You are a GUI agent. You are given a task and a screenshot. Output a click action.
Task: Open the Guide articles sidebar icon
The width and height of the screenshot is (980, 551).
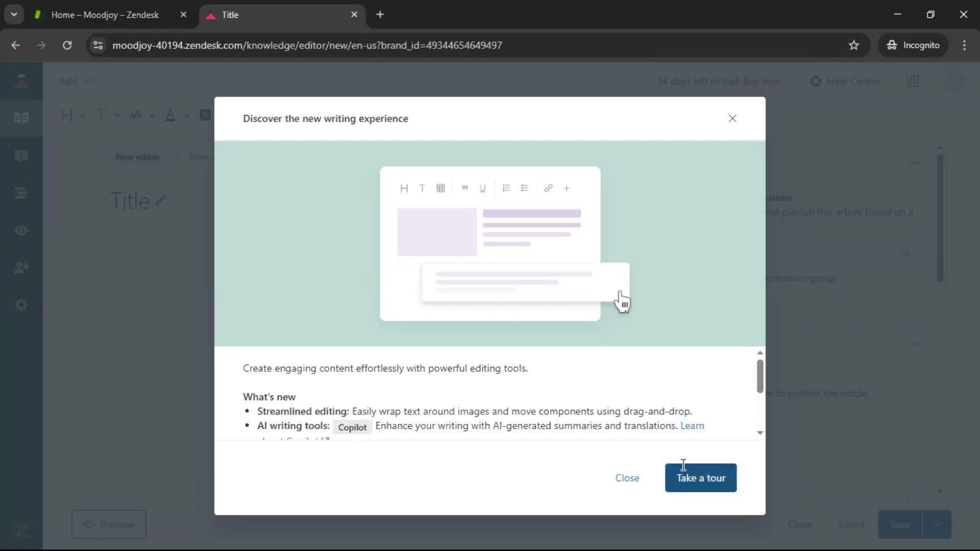[x=21, y=118]
